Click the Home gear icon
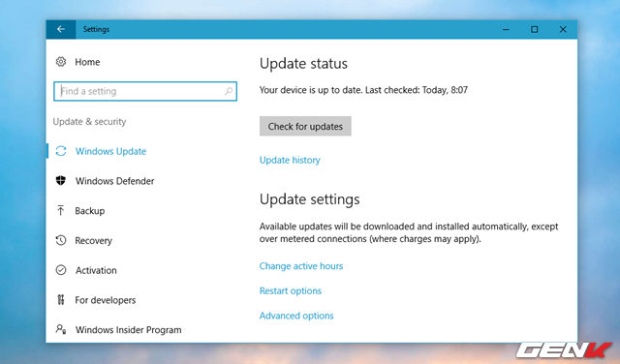The height and width of the screenshot is (364, 620). tap(61, 62)
